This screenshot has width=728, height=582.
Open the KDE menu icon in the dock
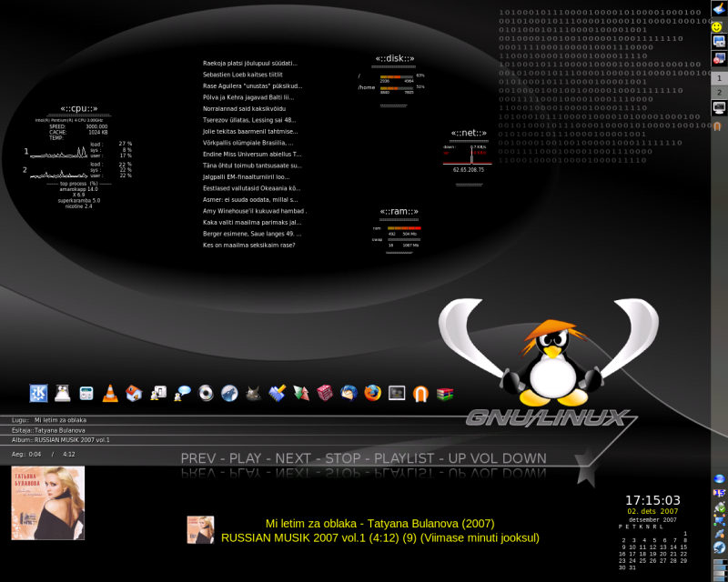tap(38, 394)
